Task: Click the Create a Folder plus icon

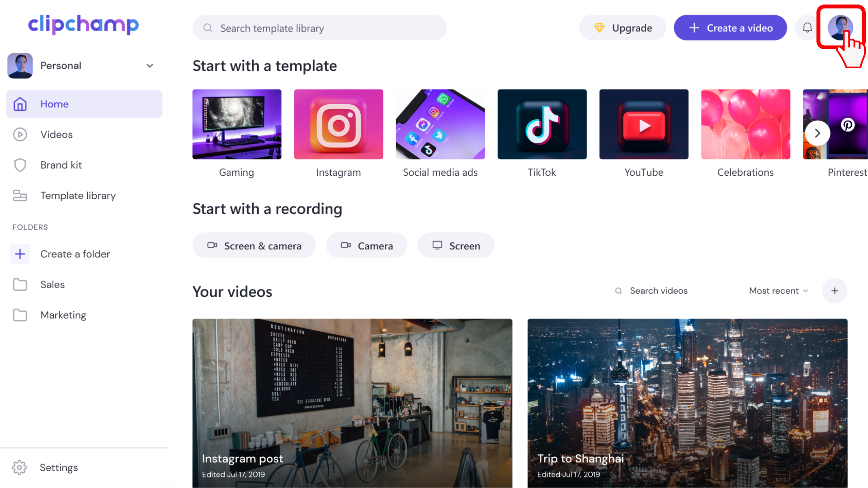Action: tap(20, 253)
